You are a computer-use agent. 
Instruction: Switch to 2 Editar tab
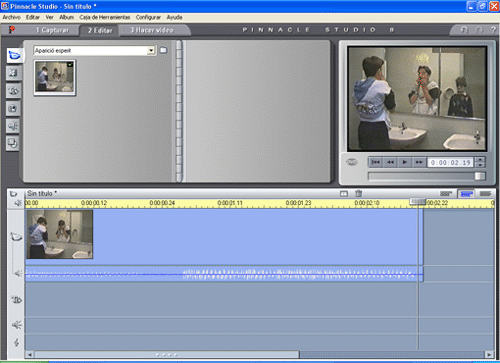click(x=100, y=30)
